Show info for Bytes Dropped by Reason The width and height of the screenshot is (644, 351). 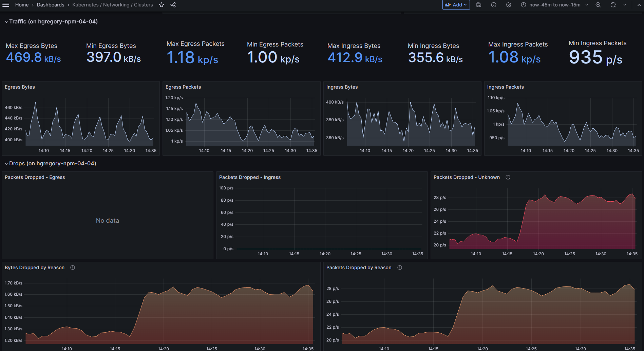click(73, 267)
